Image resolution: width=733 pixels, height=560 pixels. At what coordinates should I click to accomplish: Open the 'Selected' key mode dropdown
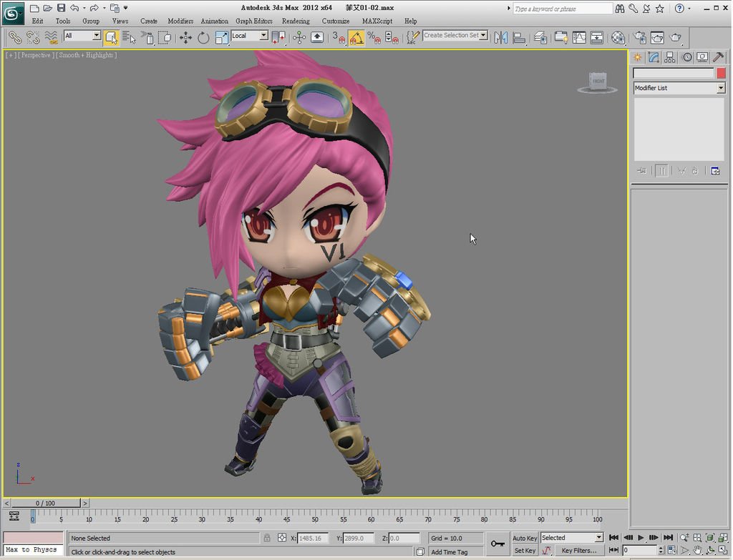[598, 538]
